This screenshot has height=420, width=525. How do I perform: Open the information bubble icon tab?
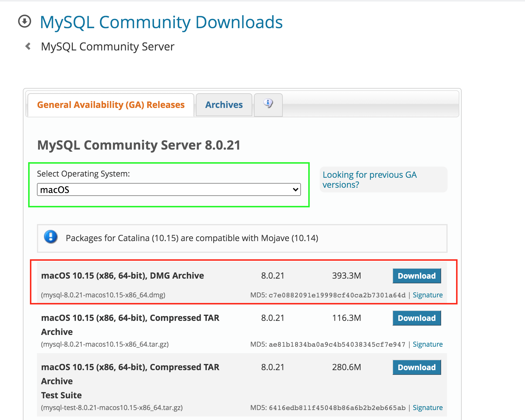click(268, 104)
